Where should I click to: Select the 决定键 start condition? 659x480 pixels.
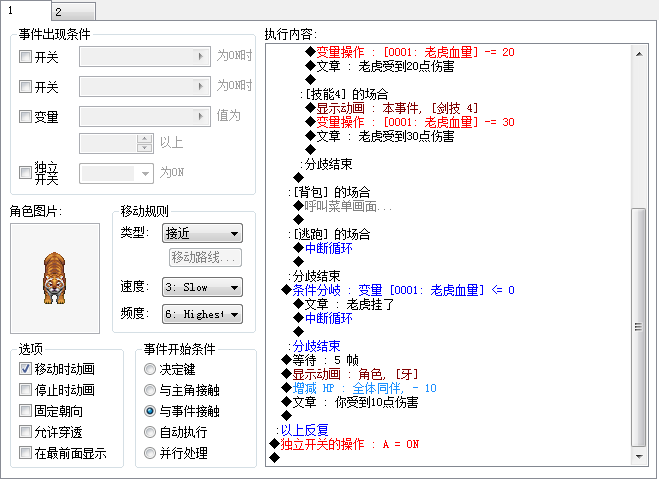point(150,369)
